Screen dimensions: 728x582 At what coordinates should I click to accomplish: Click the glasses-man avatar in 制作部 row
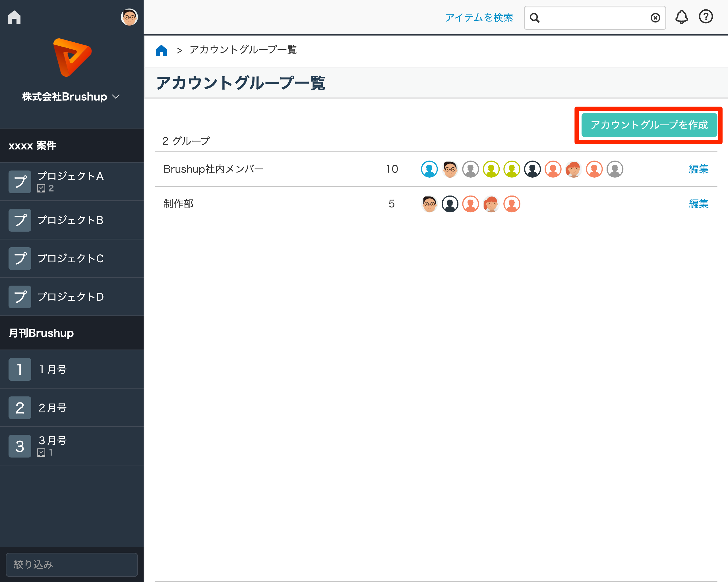(x=429, y=204)
